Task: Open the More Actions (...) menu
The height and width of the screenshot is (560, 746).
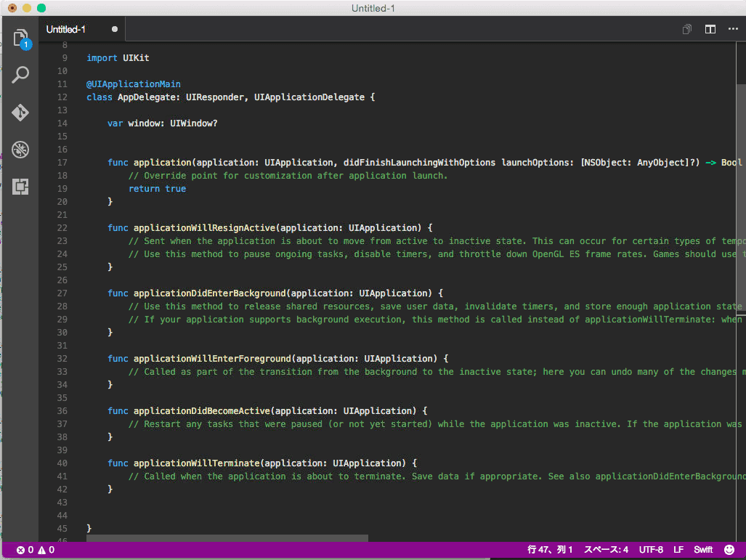Action: click(733, 29)
